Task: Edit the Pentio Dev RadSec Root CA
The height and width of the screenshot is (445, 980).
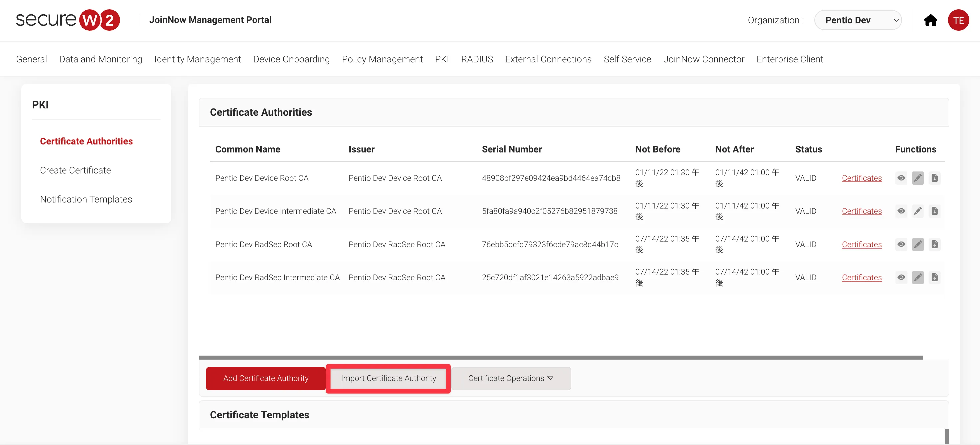Action: (918, 244)
